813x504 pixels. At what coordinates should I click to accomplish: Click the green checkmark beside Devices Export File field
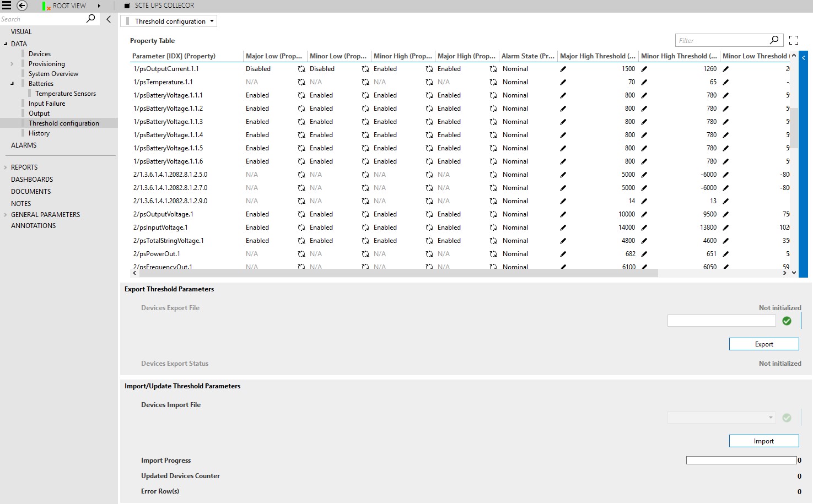[x=787, y=321]
